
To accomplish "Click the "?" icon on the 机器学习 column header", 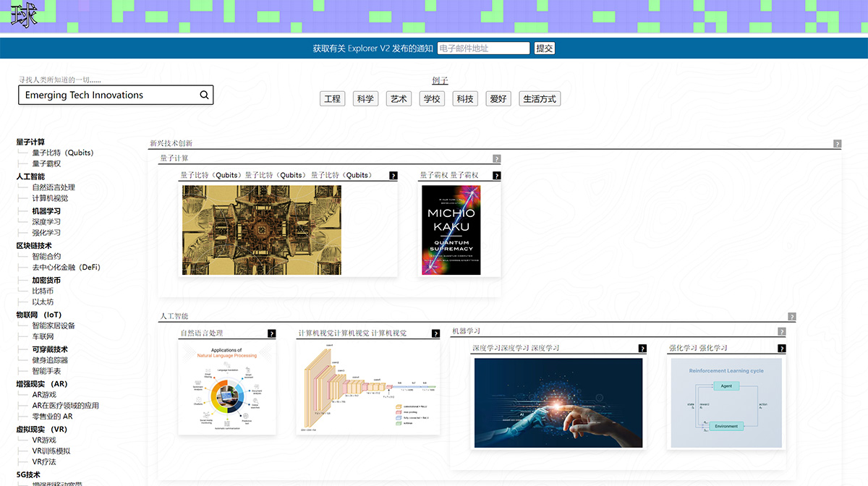I will click(781, 331).
